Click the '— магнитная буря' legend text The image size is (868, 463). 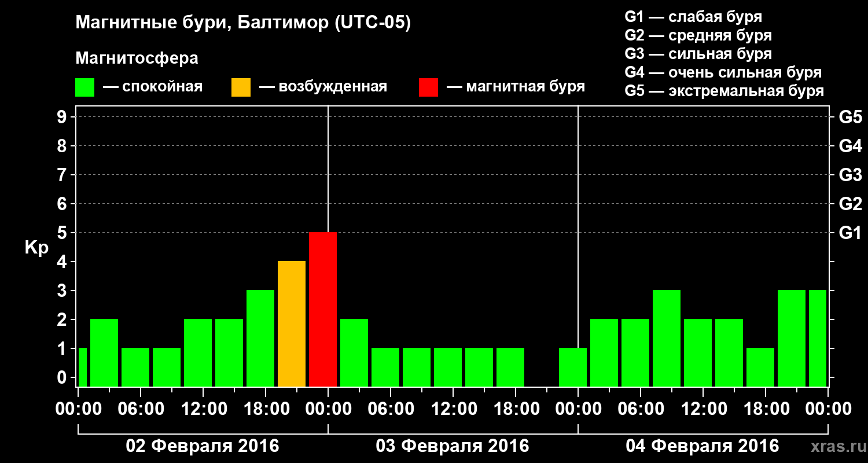tap(516, 87)
